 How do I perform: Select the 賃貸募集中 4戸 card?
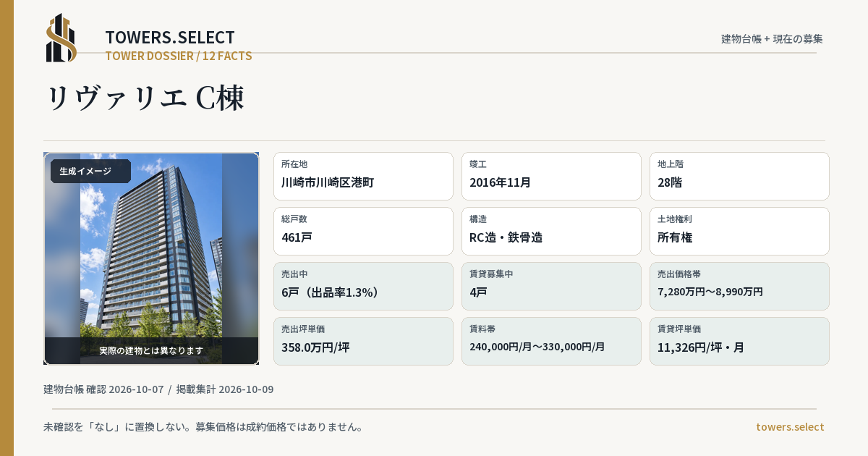coord(551,286)
